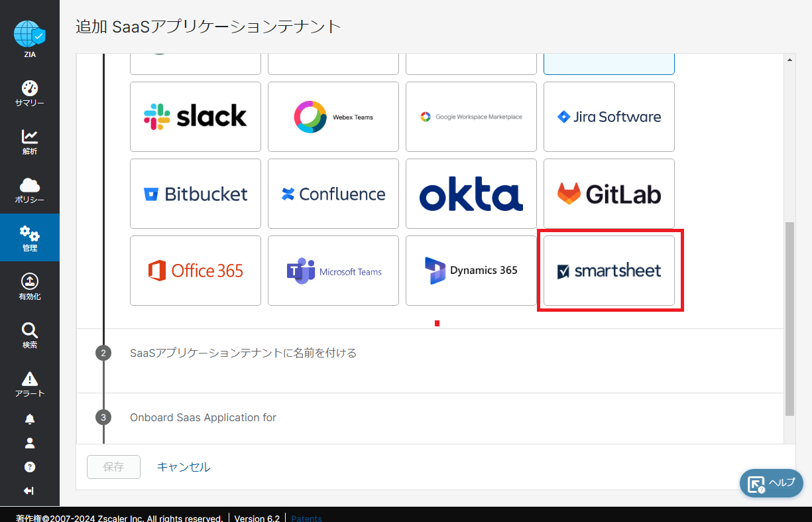Click the question mark help icon

30,467
